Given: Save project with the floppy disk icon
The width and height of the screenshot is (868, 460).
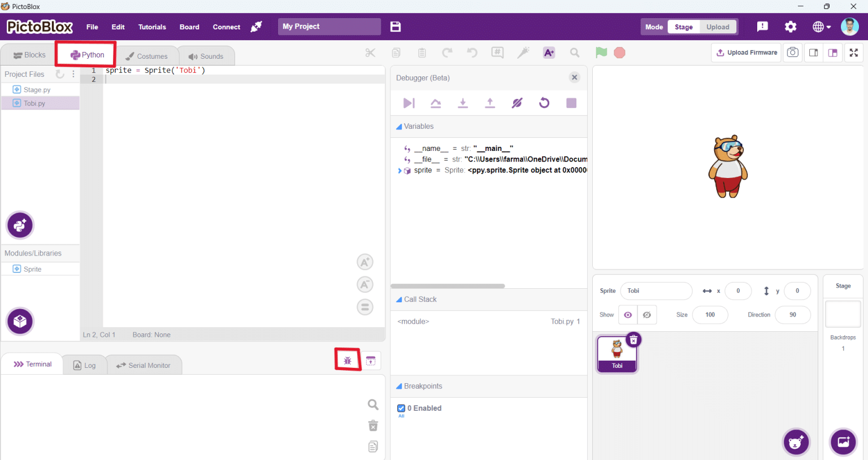Looking at the screenshot, I should tap(396, 27).
